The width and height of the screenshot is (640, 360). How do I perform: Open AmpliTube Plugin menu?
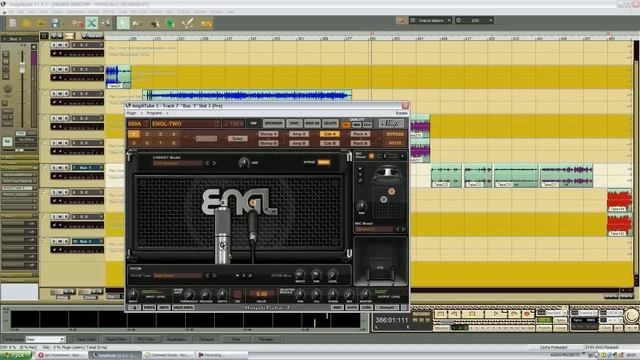[131, 113]
